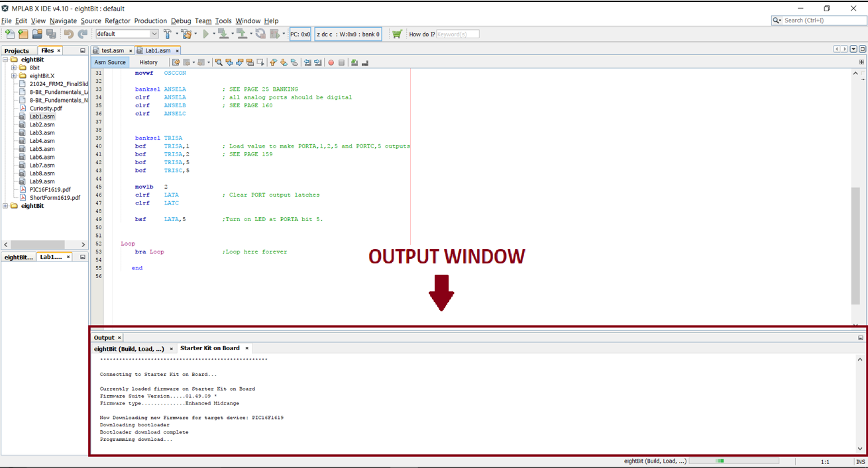Viewport: 868px width, 468px height.
Task: Switch to the test.asm editor tab
Action: (x=111, y=50)
